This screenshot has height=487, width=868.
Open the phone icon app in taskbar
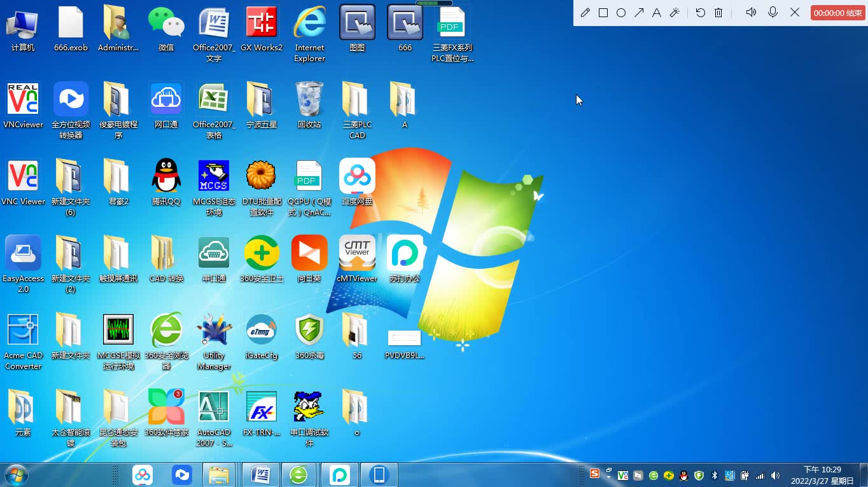pyautogui.click(x=379, y=475)
